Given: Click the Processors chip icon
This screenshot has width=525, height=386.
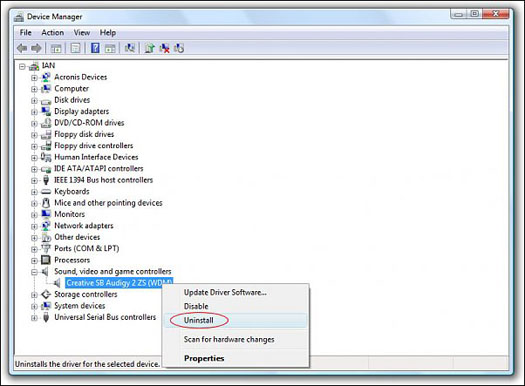Looking at the screenshot, I should tap(46, 260).
